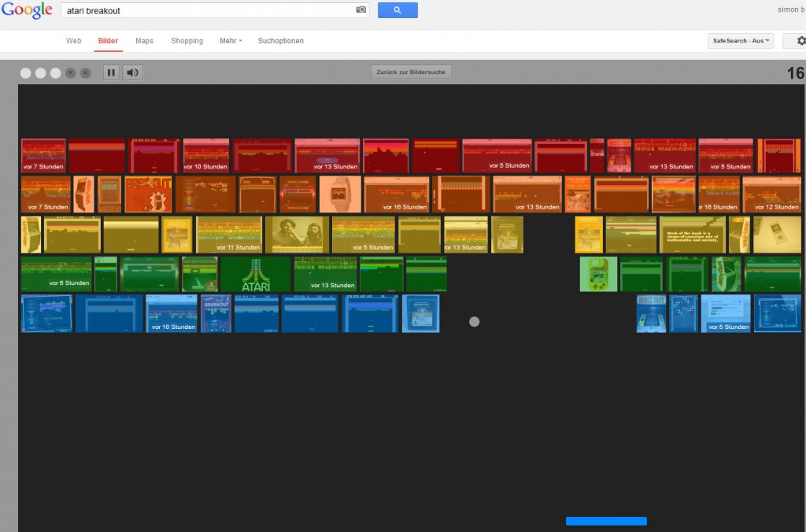The height and width of the screenshot is (532, 806).
Task: Click the grey bouncing ball
Action: [x=474, y=321]
